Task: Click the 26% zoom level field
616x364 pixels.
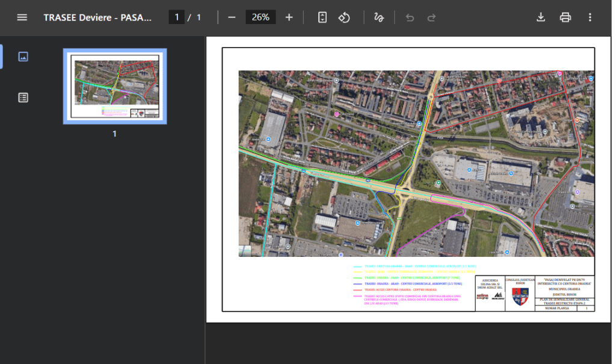Action: click(260, 17)
